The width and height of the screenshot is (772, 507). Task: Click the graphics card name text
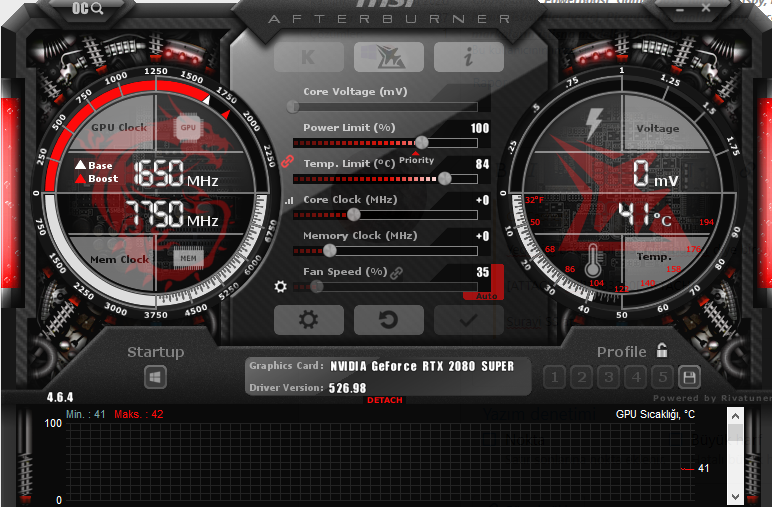pyautogui.click(x=422, y=366)
